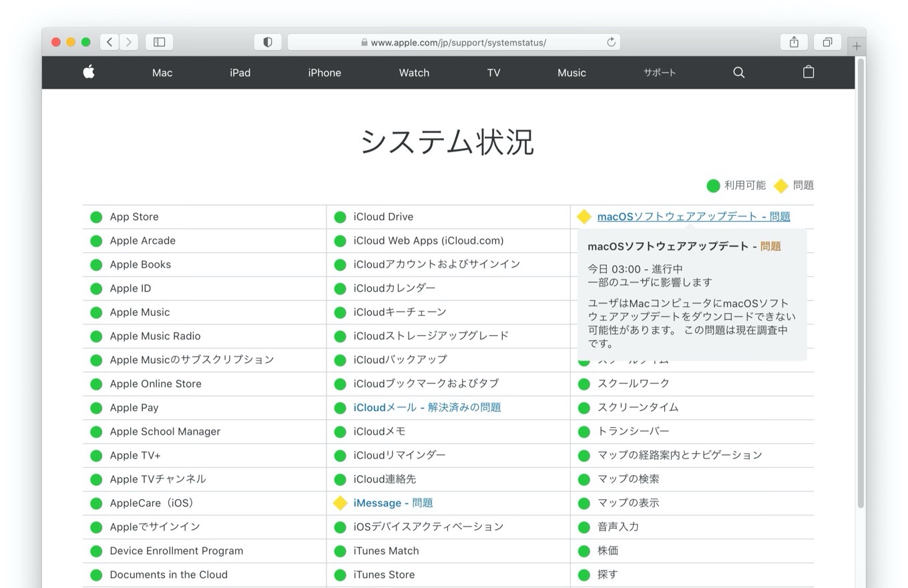Select Documents in the Cloud text
Viewport: 908px width, 588px height.
[x=168, y=575]
